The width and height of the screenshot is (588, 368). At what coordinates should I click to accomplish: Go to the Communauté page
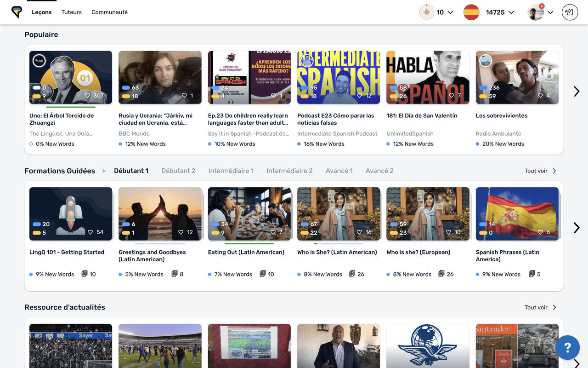(x=109, y=12)
